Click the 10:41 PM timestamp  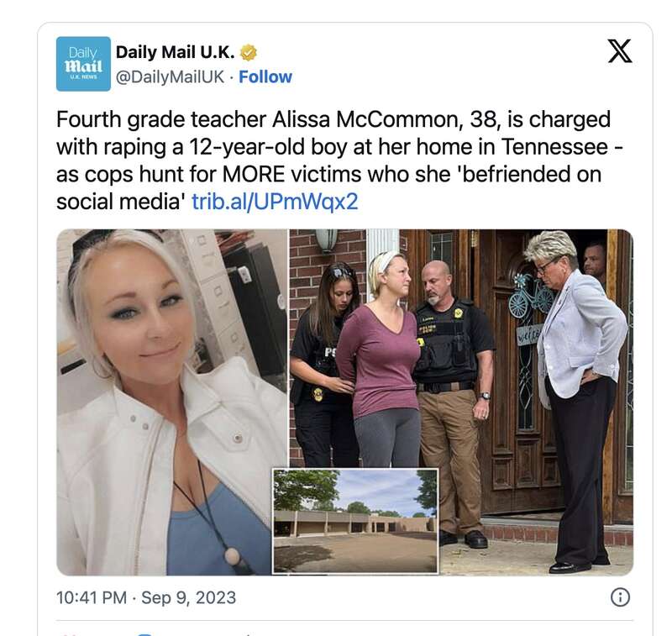click(92, 597)
